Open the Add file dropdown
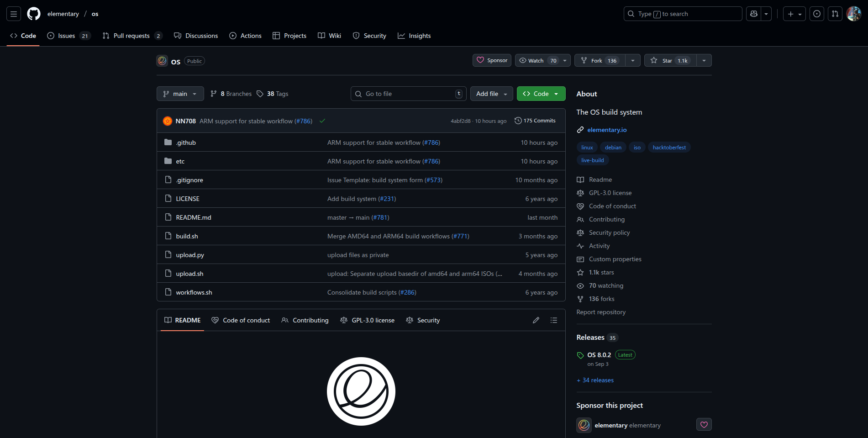This screenshot has height=438, width=868. pos(491,94)
